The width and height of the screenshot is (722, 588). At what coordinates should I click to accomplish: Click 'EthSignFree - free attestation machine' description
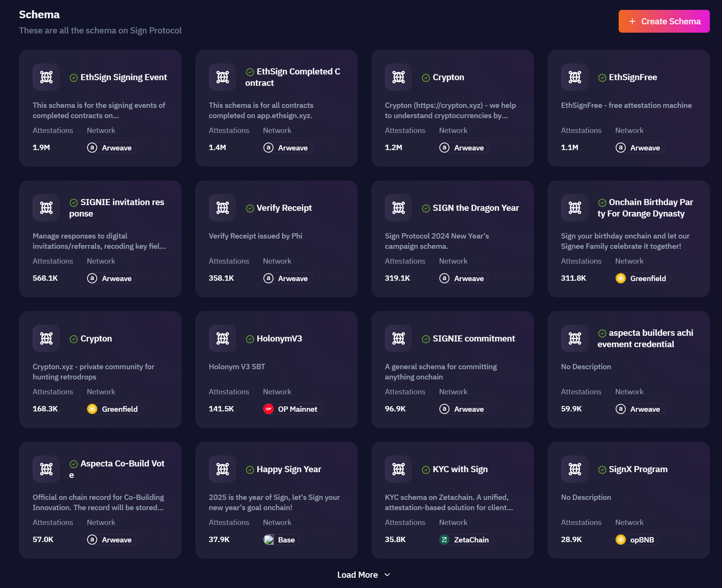click(626, 105)
